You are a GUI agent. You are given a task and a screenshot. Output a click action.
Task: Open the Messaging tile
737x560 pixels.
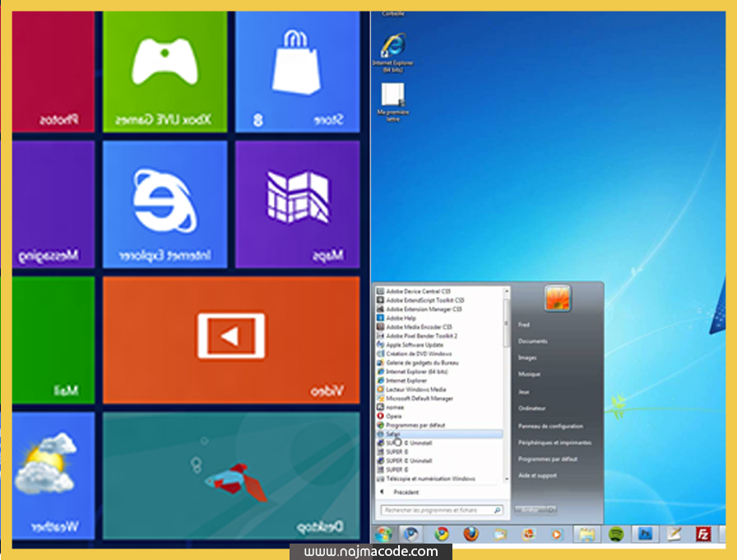click(x=53, y=205)
